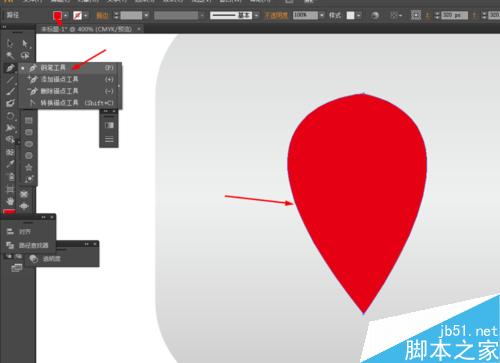Open the Transparency panel button
Screen dimensions: 500x363
(45, 259)
